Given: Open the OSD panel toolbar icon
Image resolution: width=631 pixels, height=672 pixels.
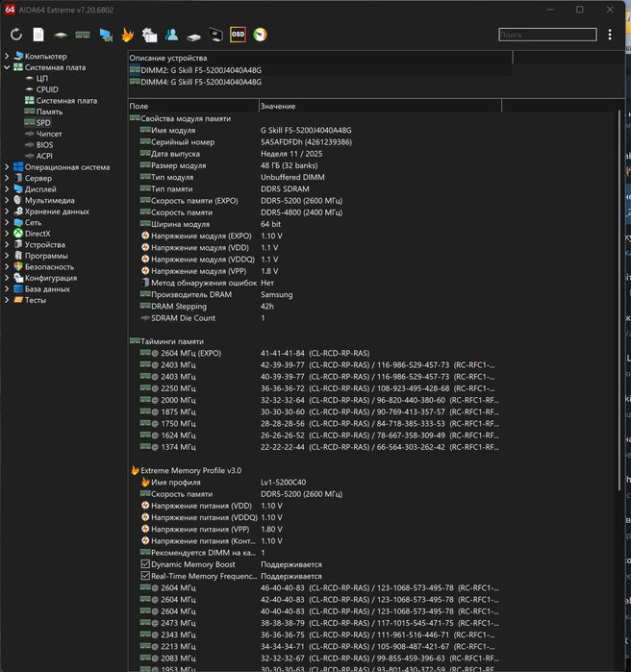Looking at the screenshot, I should (238, 35).
